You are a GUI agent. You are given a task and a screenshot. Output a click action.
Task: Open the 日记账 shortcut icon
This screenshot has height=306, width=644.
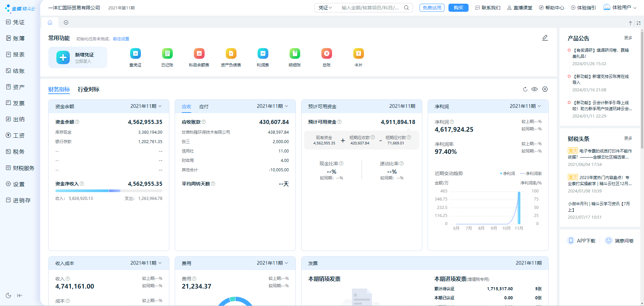167,53
